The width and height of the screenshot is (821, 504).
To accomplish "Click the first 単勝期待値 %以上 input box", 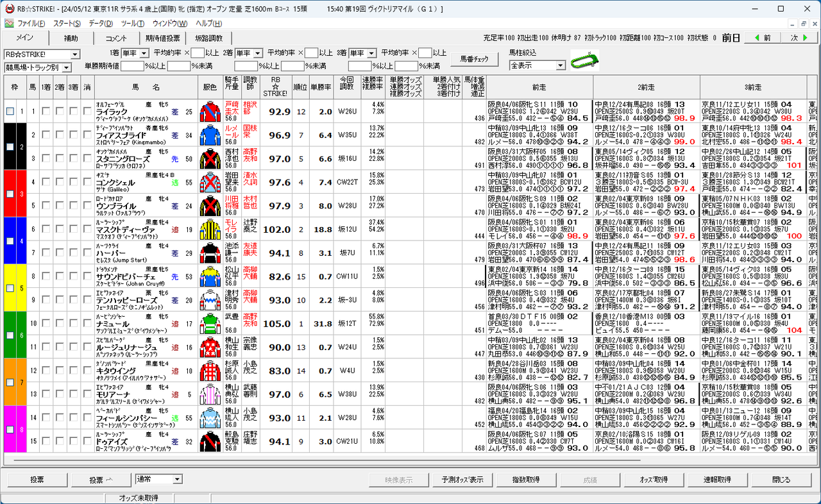I will 132,66.
